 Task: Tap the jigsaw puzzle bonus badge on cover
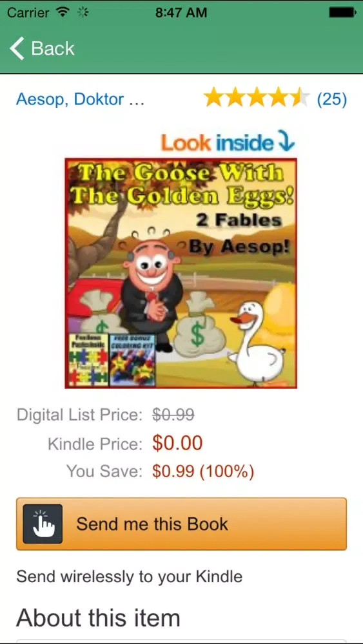tap(88, 360)
